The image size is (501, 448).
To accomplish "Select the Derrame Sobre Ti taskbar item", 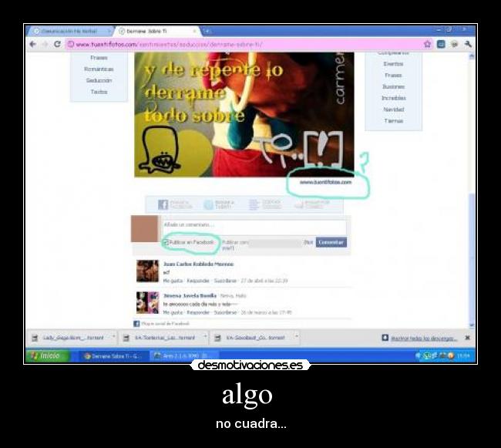I will point(113,355).
